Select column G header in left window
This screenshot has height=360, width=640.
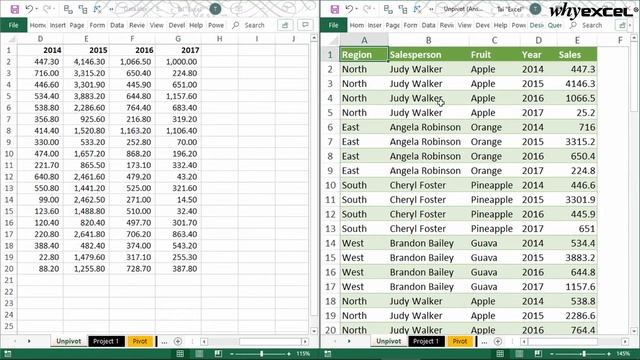coord(178,39)
